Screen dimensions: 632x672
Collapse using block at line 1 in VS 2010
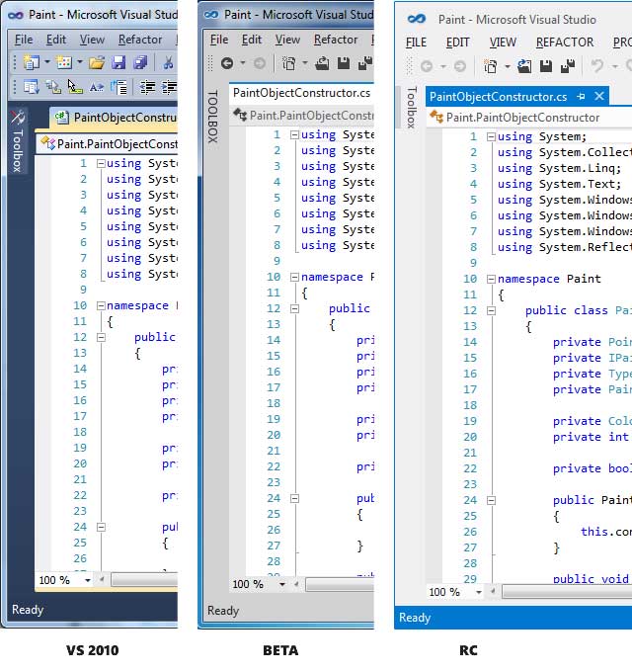101,163
